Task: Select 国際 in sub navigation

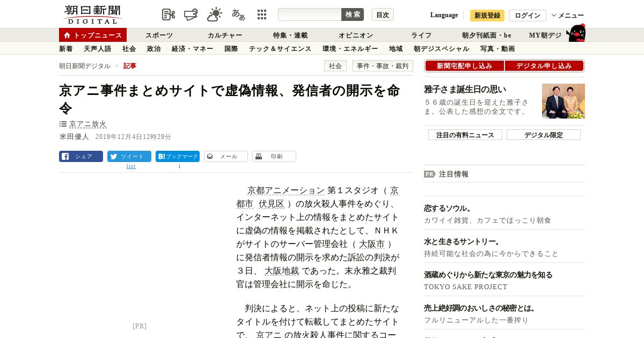Action: (x=231, y=49)
